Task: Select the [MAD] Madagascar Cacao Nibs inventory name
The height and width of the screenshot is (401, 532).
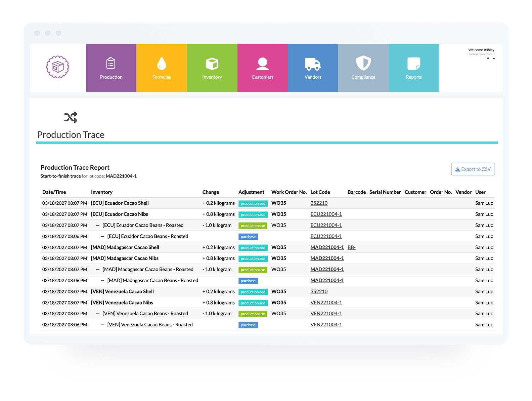Action: click(x=125, y=258)
